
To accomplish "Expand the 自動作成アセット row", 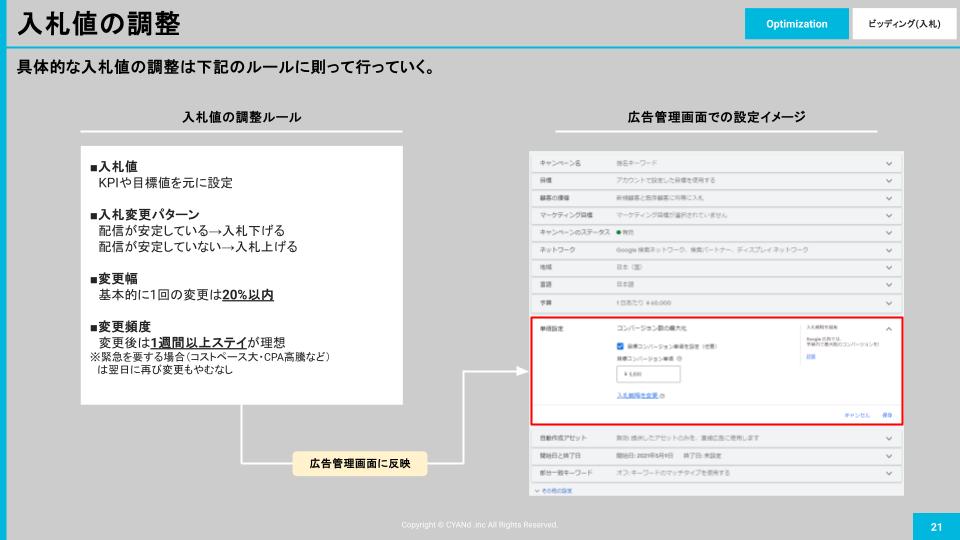I will pos(888,438).
